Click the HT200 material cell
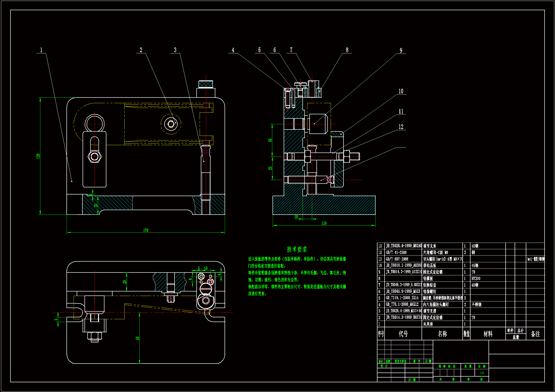This screenshot has height=392, width=555. 476,278
